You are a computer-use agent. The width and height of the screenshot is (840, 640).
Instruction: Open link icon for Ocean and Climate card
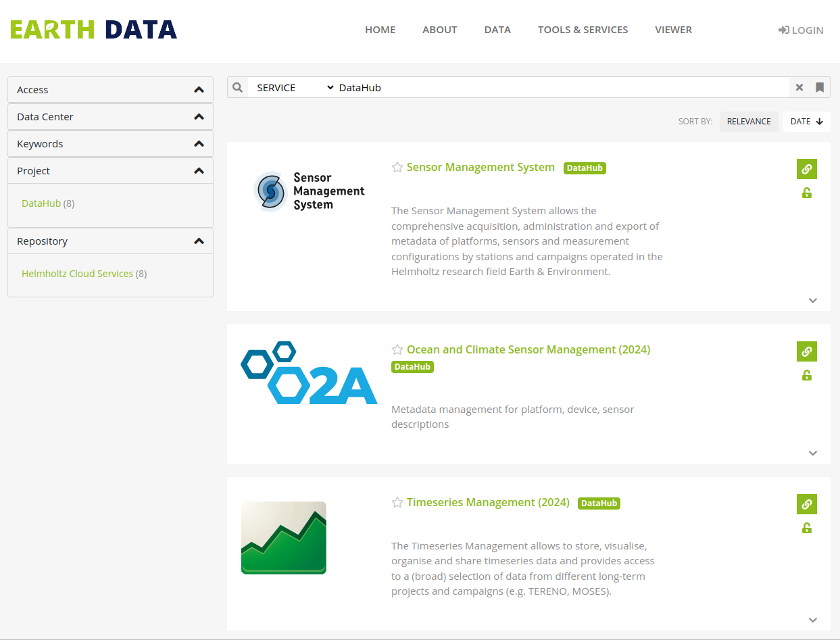pos(807,351)
